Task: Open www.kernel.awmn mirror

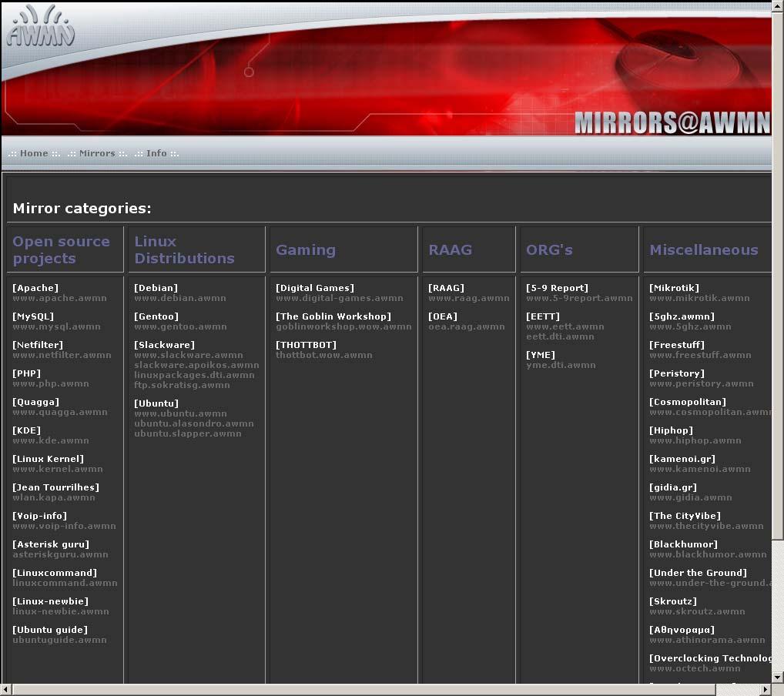Action: [58, 469]
